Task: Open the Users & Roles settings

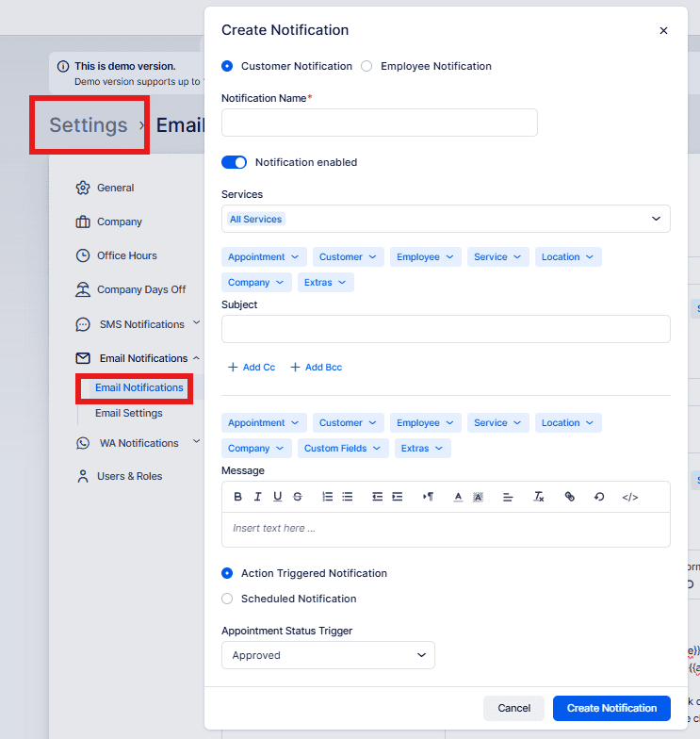Action: [130, 476]
